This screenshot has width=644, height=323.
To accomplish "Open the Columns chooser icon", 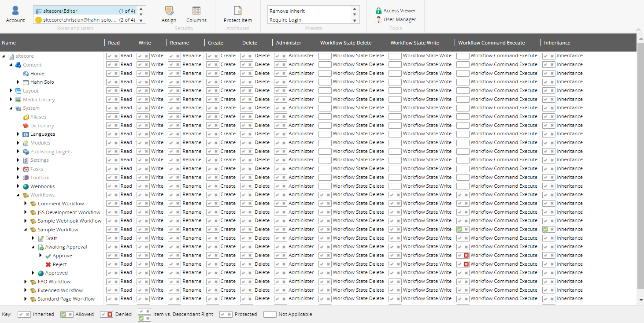I will pyautogui.click(x=196, y=11).
